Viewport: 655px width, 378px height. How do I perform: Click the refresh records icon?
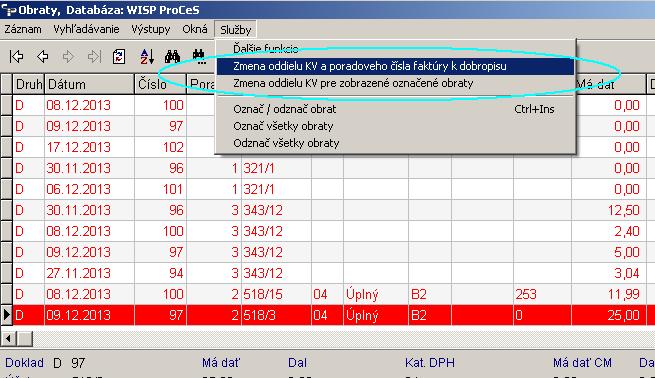click(x=119, y=56)
